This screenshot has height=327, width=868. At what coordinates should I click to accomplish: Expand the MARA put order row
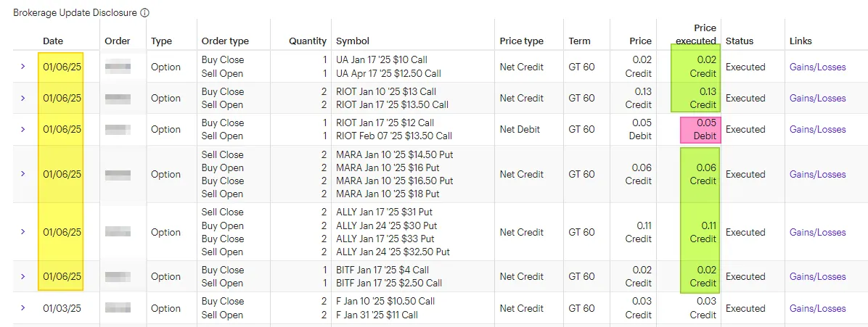(x=22, y=174)
